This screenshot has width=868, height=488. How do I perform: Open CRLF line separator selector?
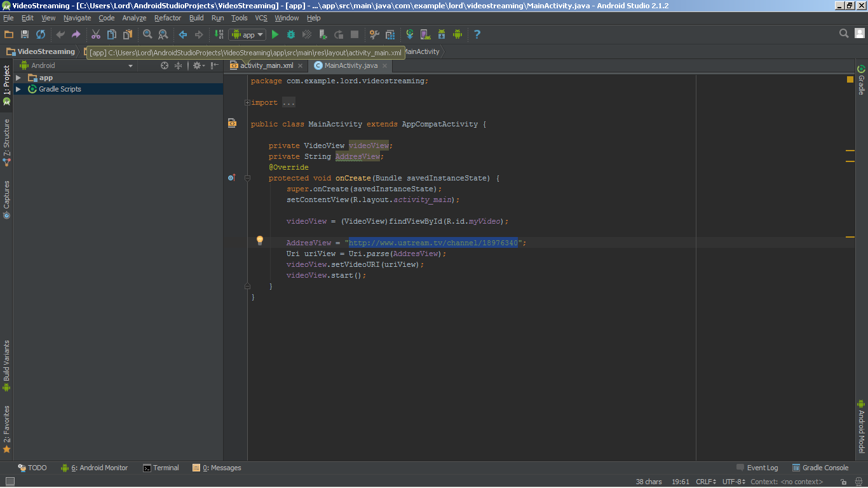[x=706, y=482]
